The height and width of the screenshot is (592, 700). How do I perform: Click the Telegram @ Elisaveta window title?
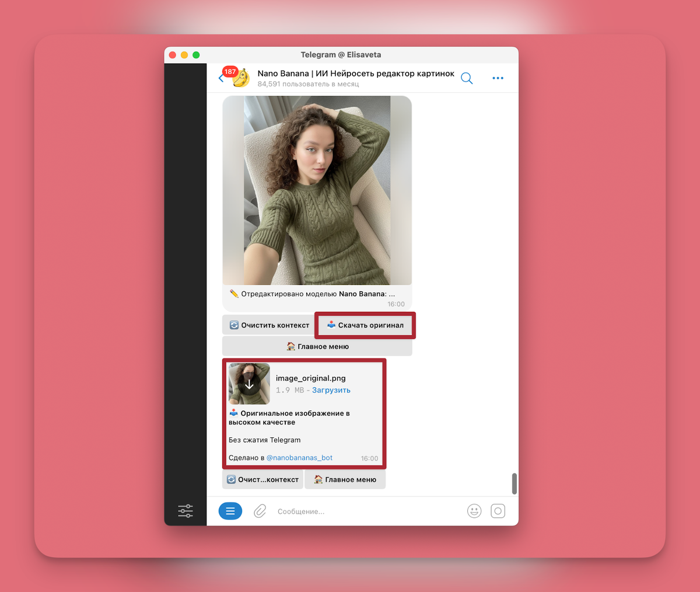[341, 55]
